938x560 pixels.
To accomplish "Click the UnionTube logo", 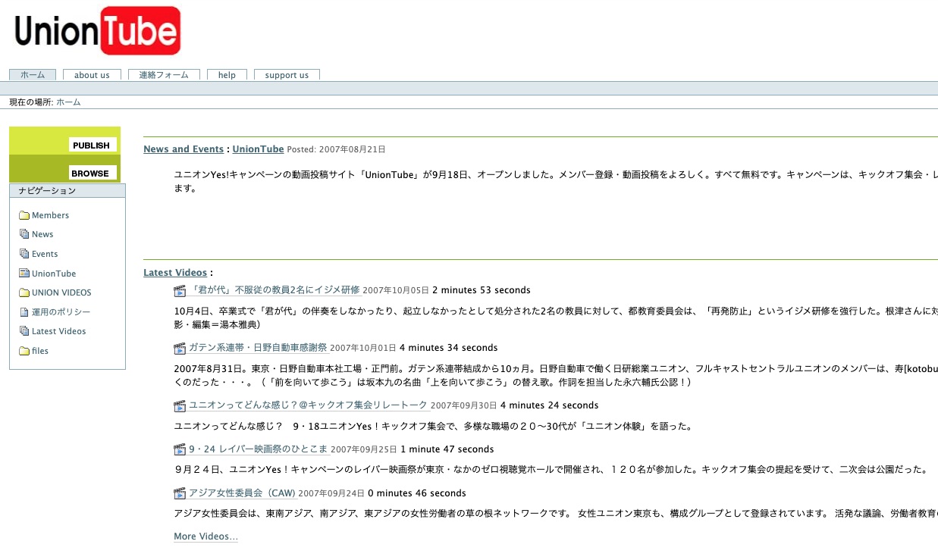I will [x=97, y=31].
